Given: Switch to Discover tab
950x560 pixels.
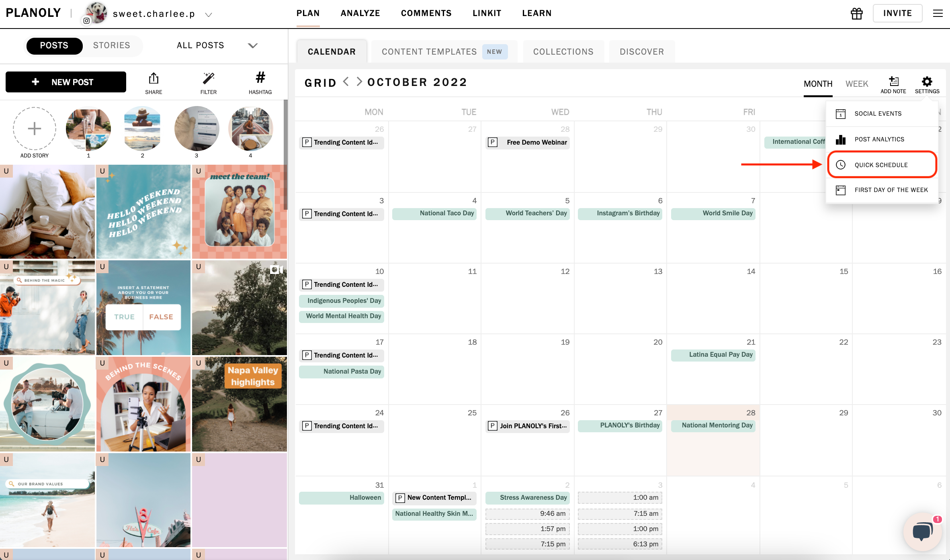Looking at the screenshot, I should tap(642, 51).
